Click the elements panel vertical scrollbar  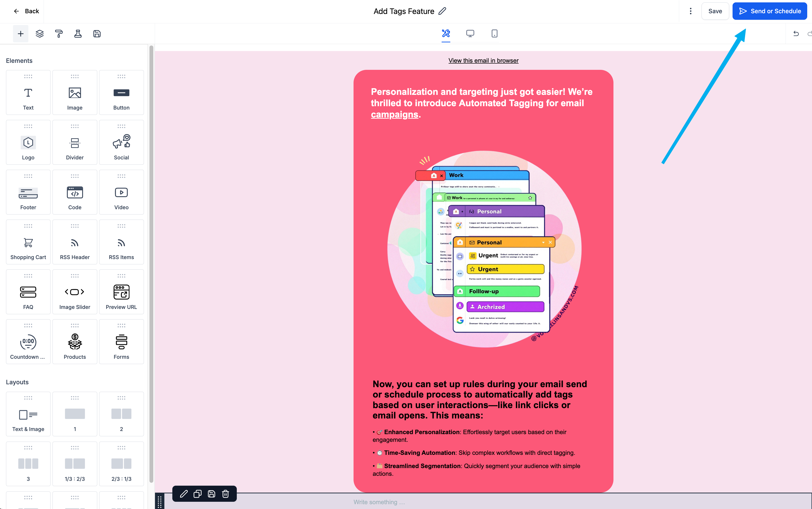[x=151, y=263]
